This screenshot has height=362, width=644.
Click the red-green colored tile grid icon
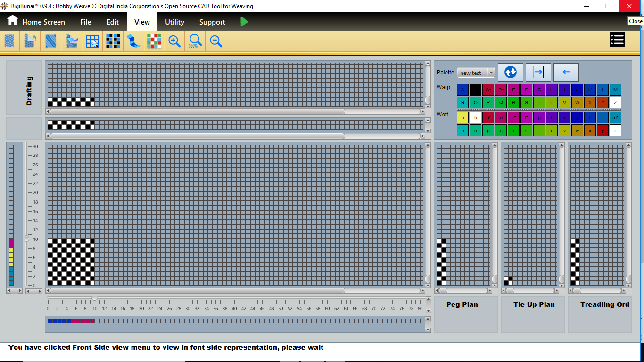pos(154,41)
